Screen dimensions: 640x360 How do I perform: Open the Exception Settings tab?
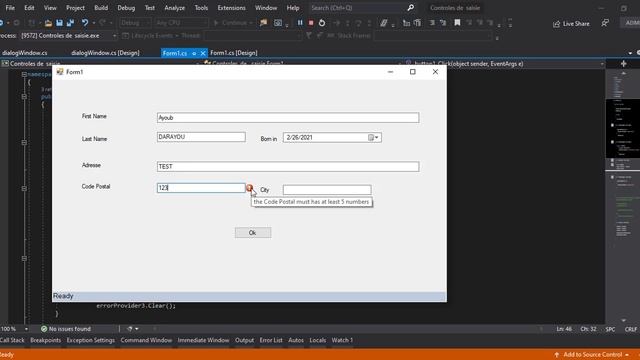[x=91, y=340]
